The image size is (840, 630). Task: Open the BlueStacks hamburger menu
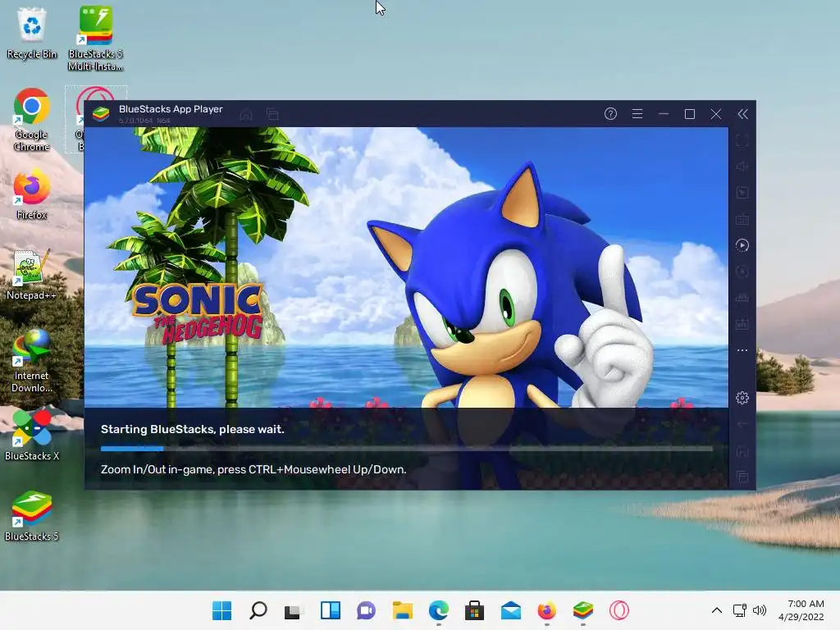(637, 113)
